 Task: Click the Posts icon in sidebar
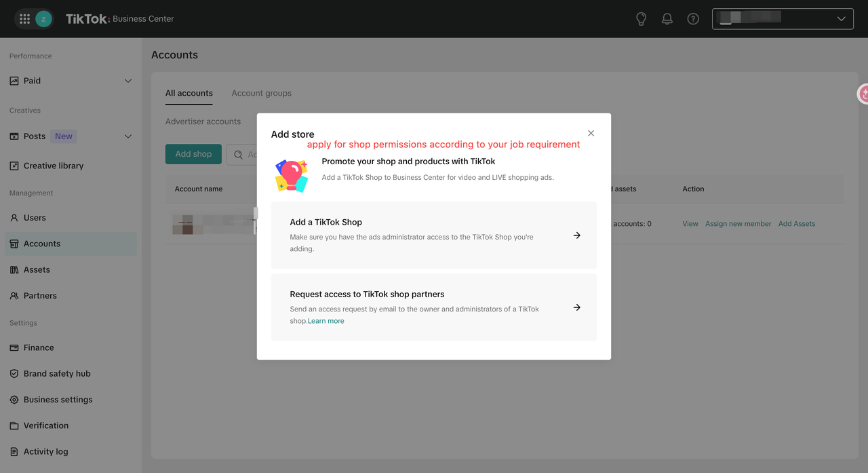14,136
